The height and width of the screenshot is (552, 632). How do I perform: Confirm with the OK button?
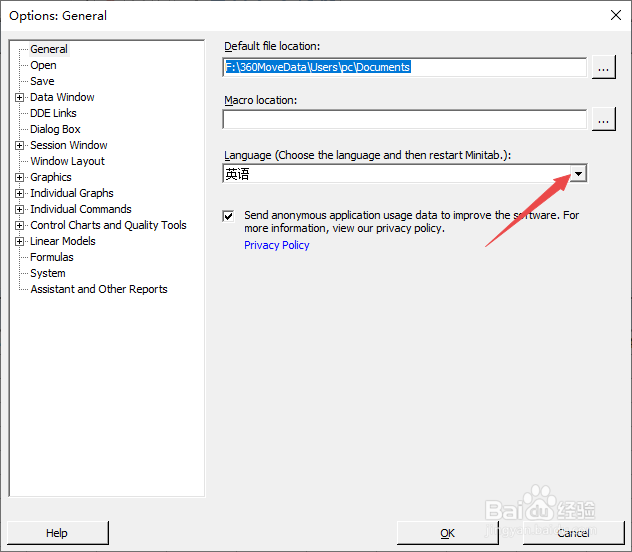click(447, 533)
